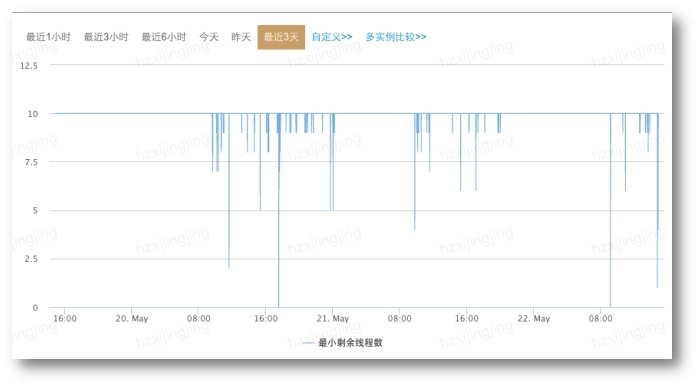Switch to 今天 view
699x387 pixels.
tap(209, 37)
